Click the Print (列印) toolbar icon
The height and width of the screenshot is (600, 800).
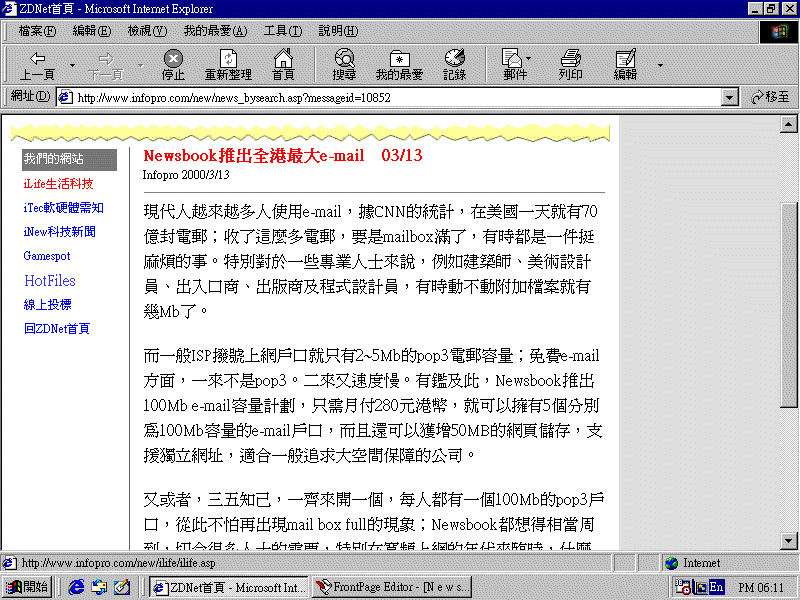click(570, 64)
